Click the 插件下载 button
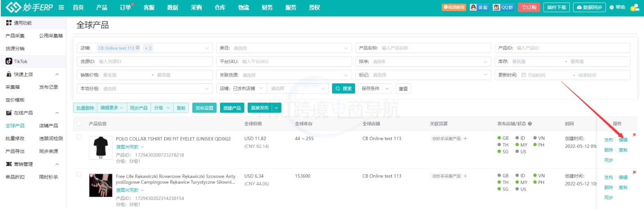 coord(557,7)
